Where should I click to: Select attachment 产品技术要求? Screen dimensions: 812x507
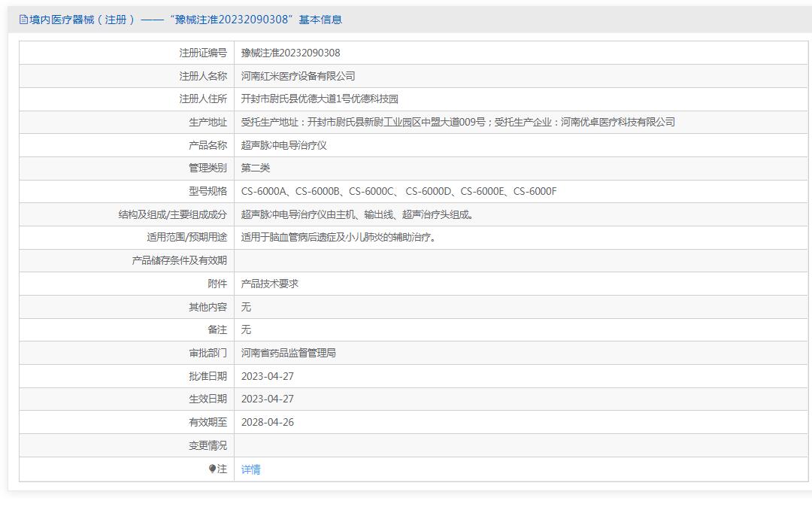[269, 284]
